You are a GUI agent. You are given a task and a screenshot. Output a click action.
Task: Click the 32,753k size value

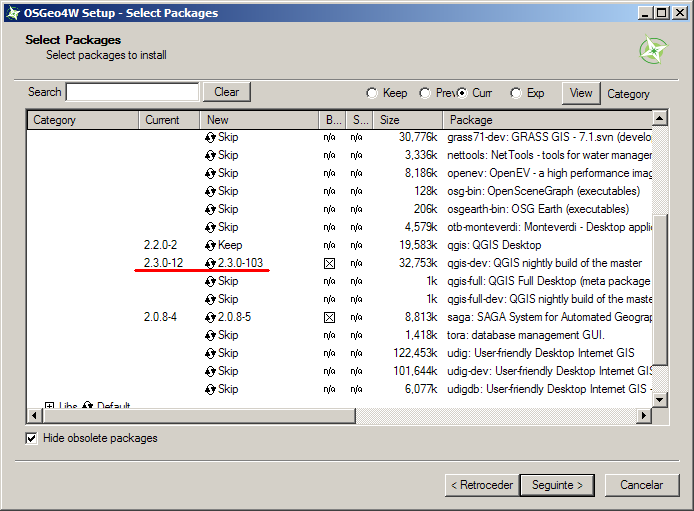(418, 263)
